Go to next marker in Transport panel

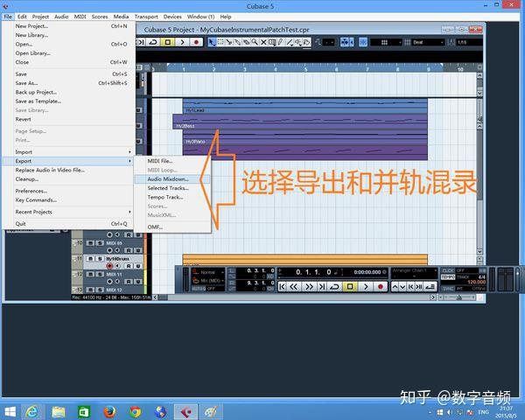322,286
